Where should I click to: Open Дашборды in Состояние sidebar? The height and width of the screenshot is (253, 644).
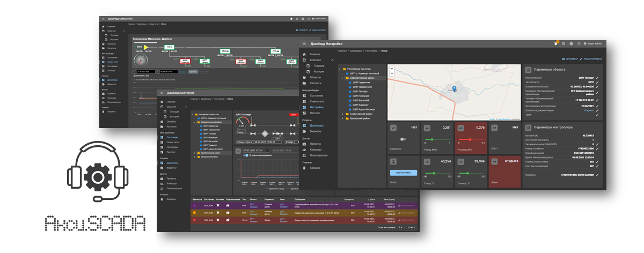click(173, 162)
